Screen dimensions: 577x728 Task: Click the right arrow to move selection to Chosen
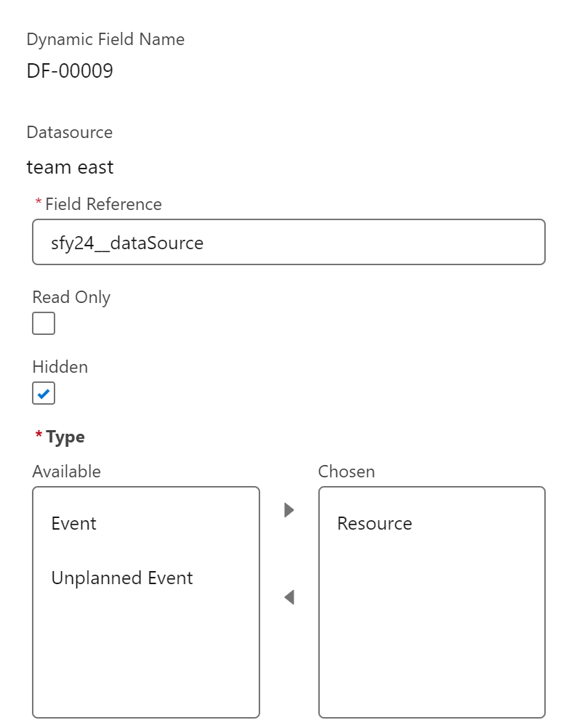coord(289,510)
